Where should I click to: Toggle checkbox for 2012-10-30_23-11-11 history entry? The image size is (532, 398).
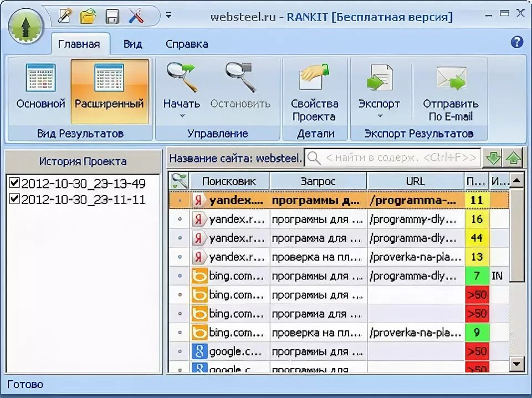[x=14, y=198]
